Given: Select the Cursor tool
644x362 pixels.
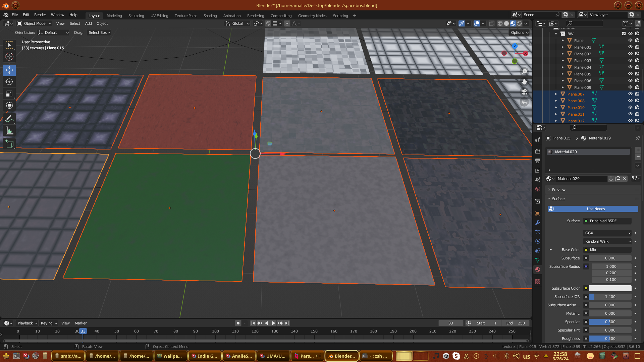Looking at the screenshot, I should point(9,57).
